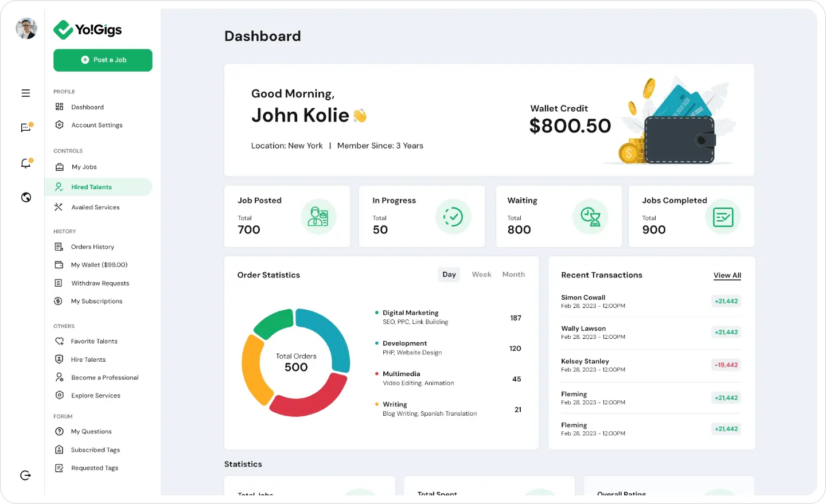The height and width of the screenshot is (504, 826).
Task: Open the hamburger menu
Action: pyautogui.click(x=25, y=92)
